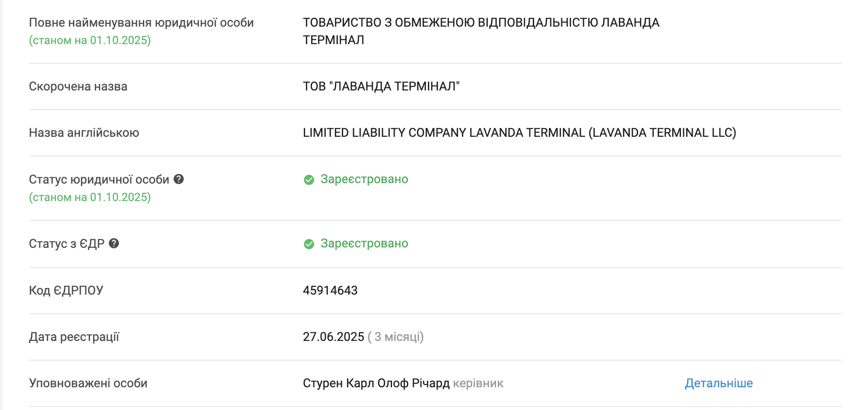Click the керівник role text
868x410 pixels.
pyautogui.click(x=478, y=383)
